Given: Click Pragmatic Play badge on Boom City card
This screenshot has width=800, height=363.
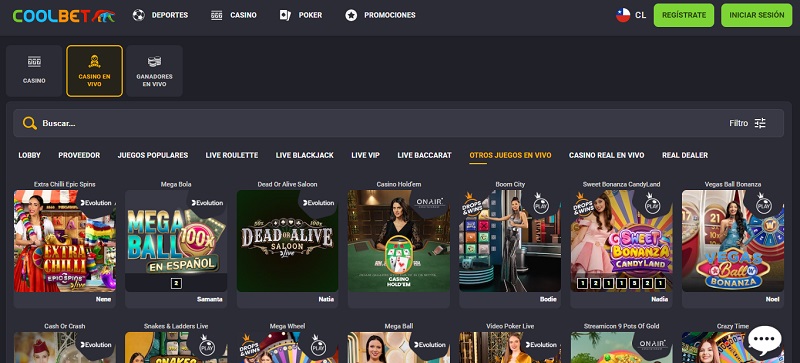Looking at the screenshot, I should click(x=541, y=203).
